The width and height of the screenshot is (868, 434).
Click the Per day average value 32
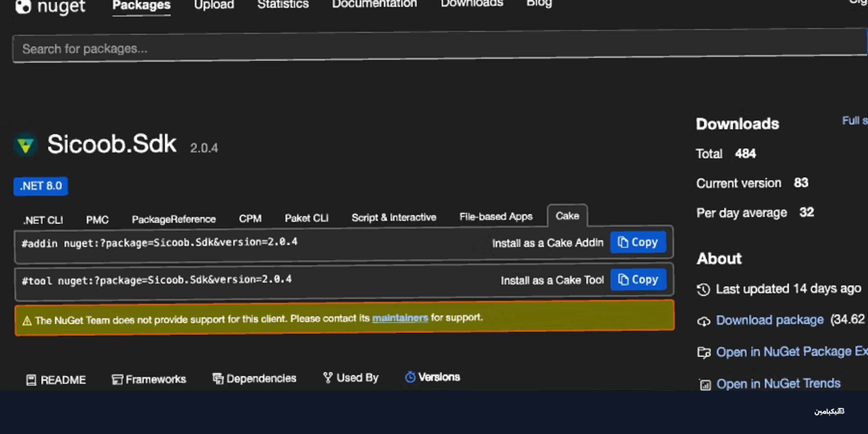click(807, 212)
